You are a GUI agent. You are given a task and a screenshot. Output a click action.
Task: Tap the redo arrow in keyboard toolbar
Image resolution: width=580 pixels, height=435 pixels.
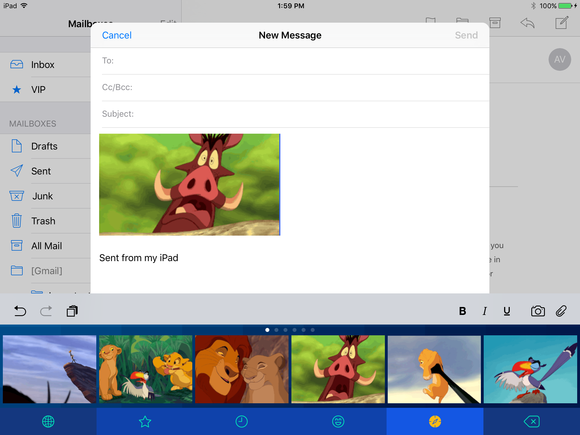click(46, 311)
